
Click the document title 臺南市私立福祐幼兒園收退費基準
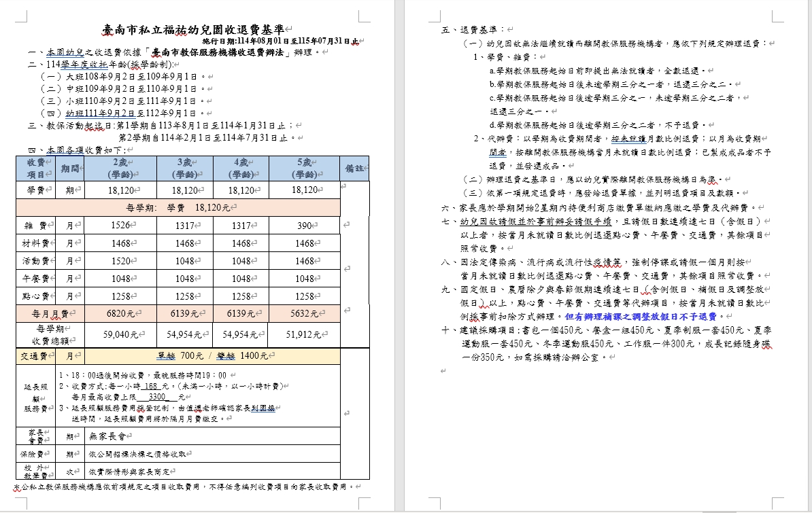coord(193,29)
